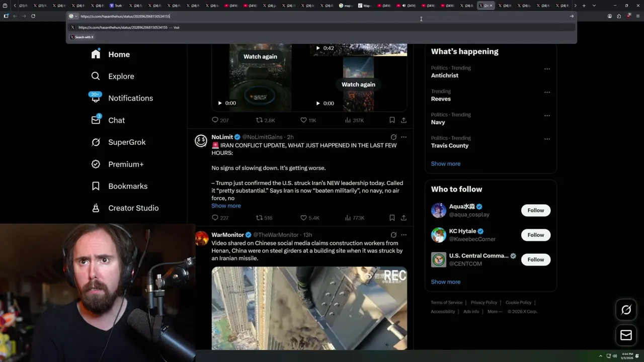Follow KC Hytale account
The image size is (644, 362).
click(535, 235)
